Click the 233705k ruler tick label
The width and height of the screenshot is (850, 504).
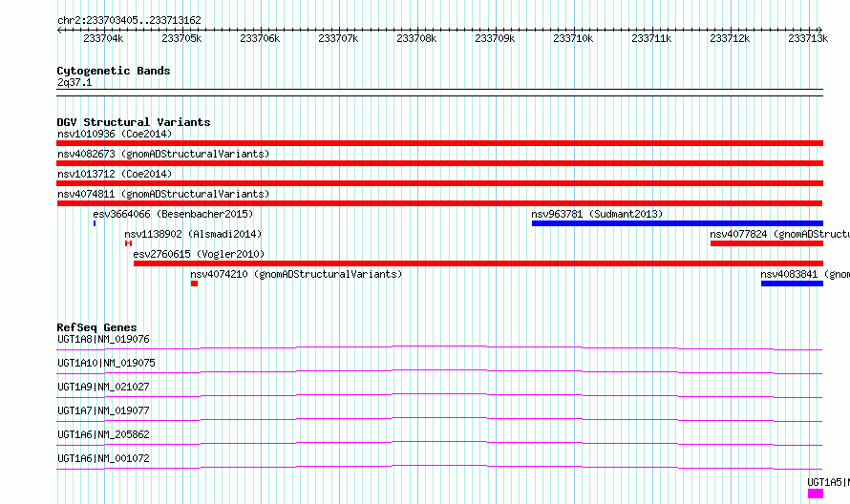pos(181,38)
